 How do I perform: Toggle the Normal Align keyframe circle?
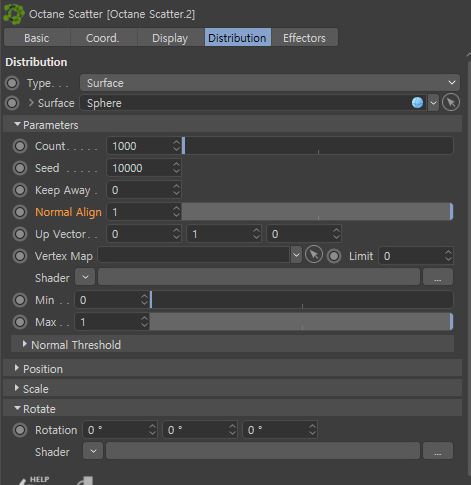coord(20,212)
